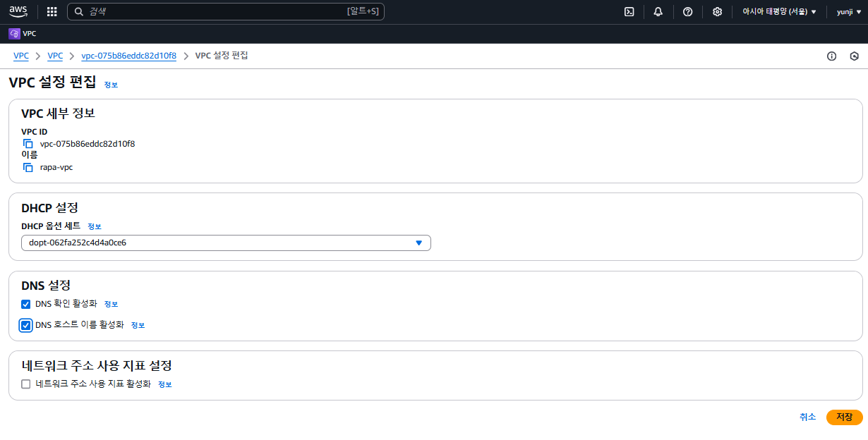Image resolution: width=868 pixels, height=440 pixels.
Task: Uncheck the DNS 호스트 이름 활성화 checkbox
Action: [26, 325]
